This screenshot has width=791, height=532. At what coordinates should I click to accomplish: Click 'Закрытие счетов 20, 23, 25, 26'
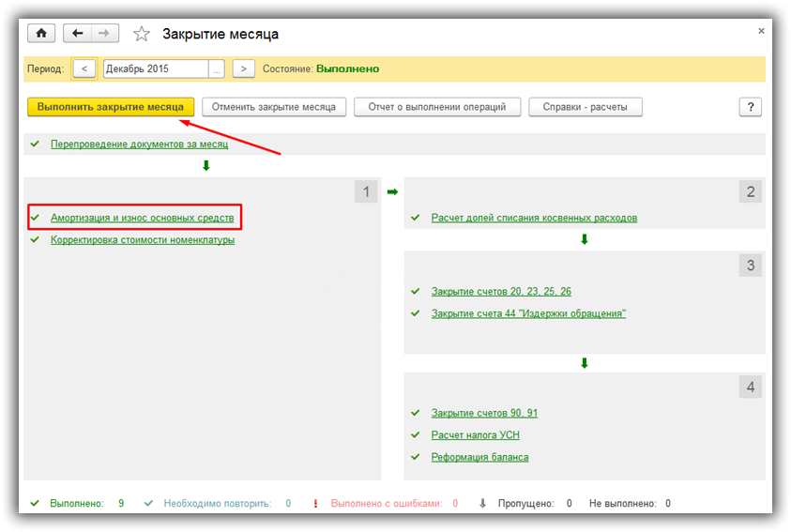(x=501, y=292)
